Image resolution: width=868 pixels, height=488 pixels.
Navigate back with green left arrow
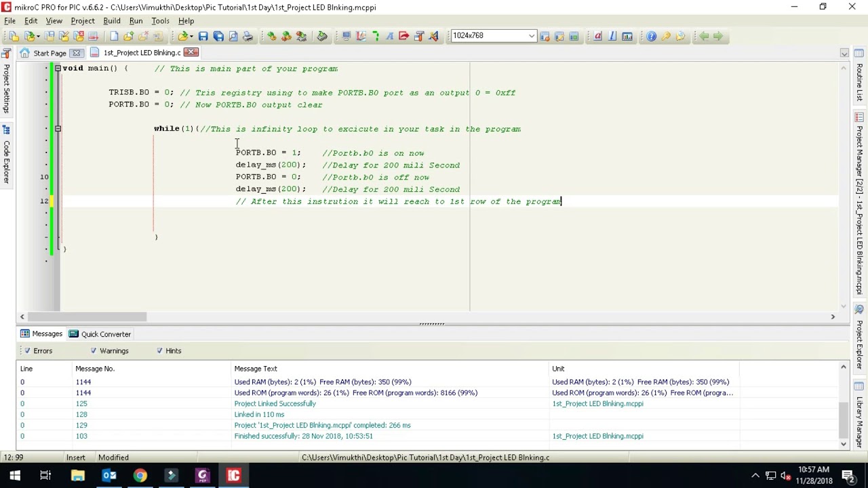703,36
